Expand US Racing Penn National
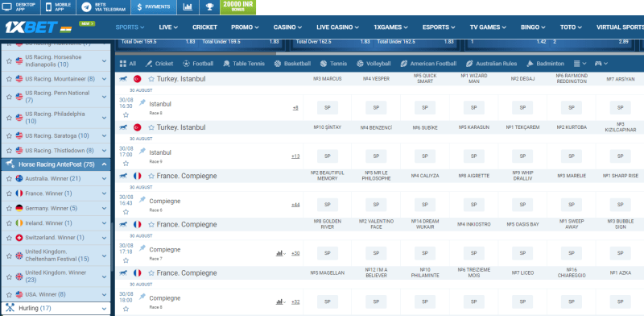This screenshot has width=644, height=316. coord(104,97)
